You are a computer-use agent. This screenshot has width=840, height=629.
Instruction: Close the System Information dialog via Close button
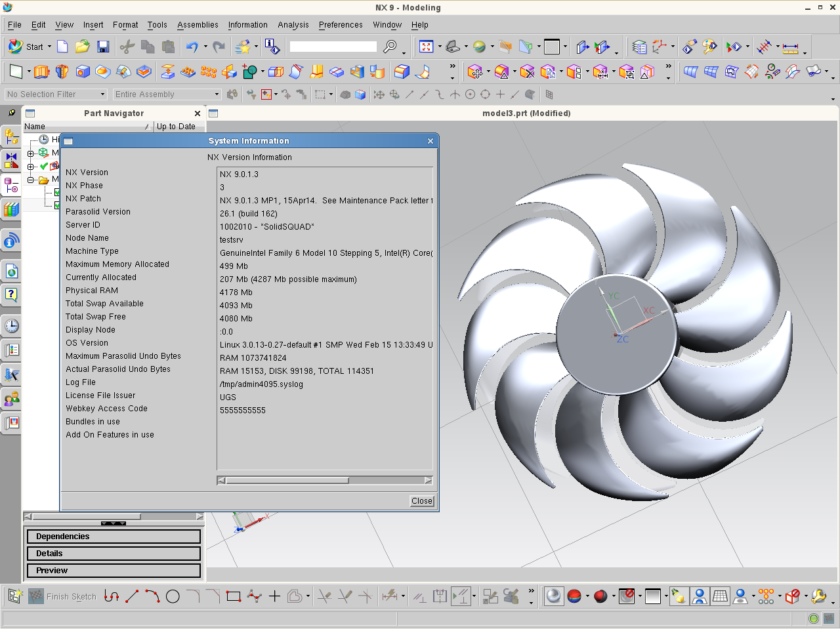point(422,501)
